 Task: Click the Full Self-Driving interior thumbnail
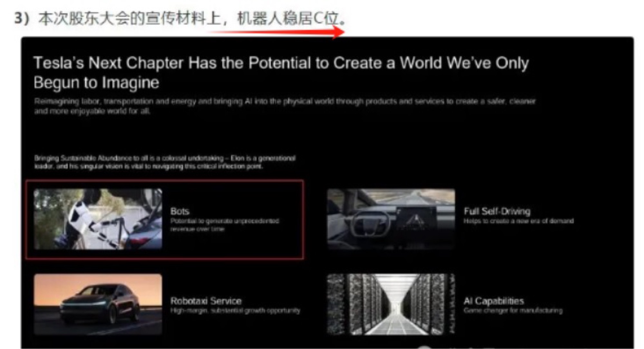click(x=391, y=219)
